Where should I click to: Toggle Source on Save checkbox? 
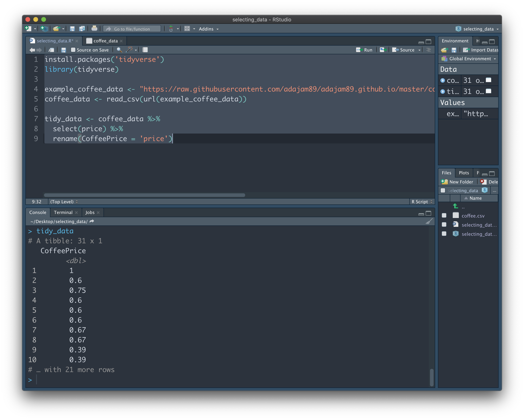coord(73,50)
